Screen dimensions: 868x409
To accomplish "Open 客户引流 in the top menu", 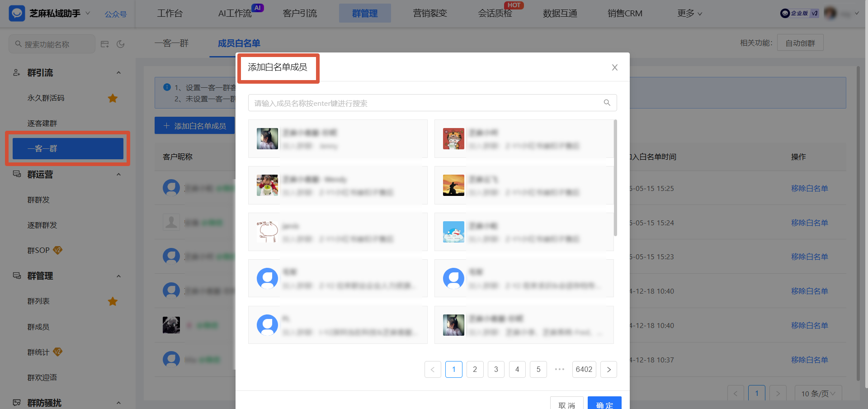I will click(x=300, y=14).
